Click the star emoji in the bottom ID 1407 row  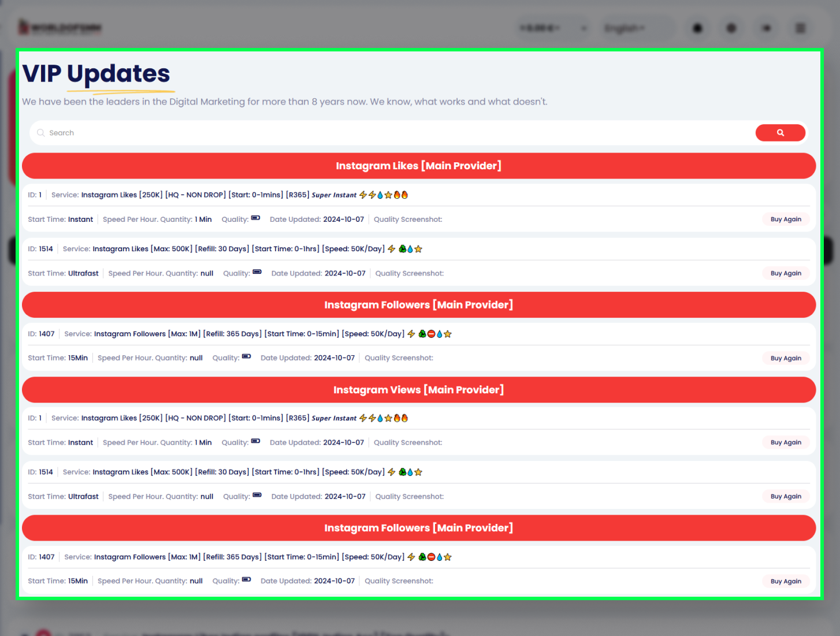(448, 557)
